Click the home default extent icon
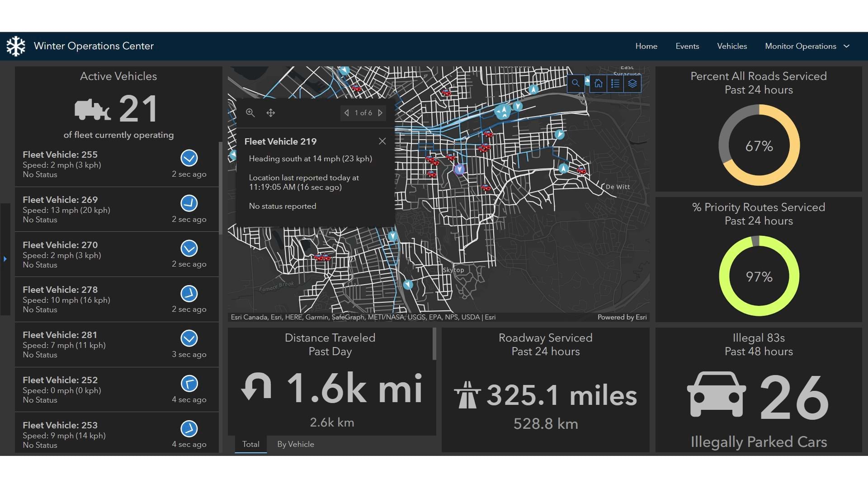Screen dimensions: 868x488 (598, 83)
